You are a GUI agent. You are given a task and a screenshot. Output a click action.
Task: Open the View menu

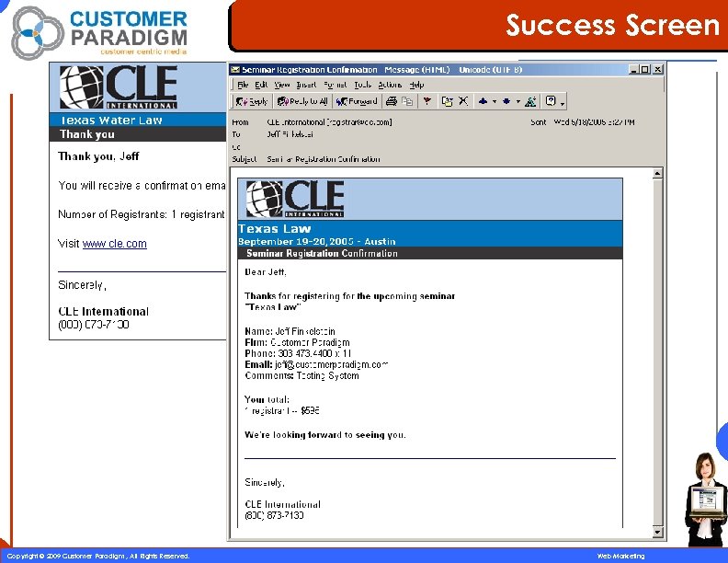click(282, 85)
